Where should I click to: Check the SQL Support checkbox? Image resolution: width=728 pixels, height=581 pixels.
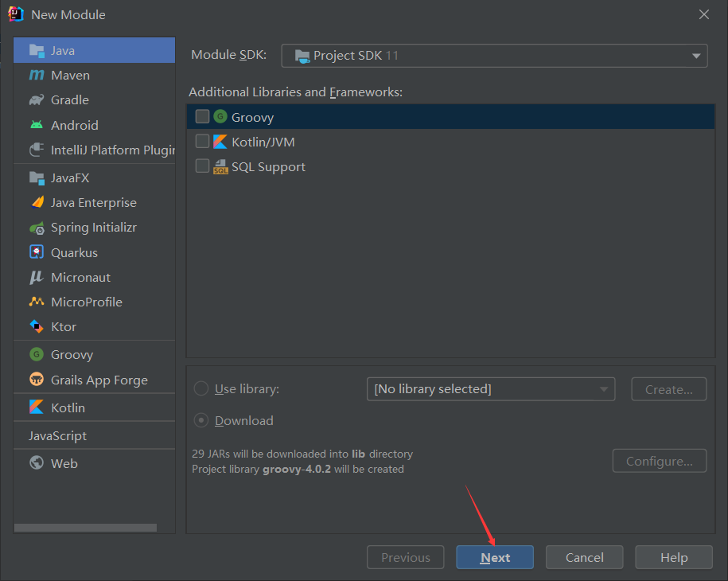(x=202, y=166)
